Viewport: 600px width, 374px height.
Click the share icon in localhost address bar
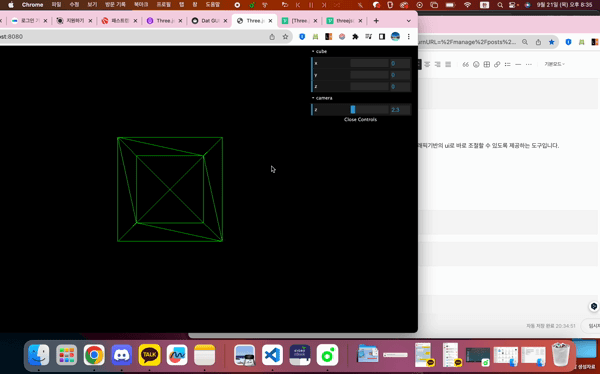coord(272,37)
